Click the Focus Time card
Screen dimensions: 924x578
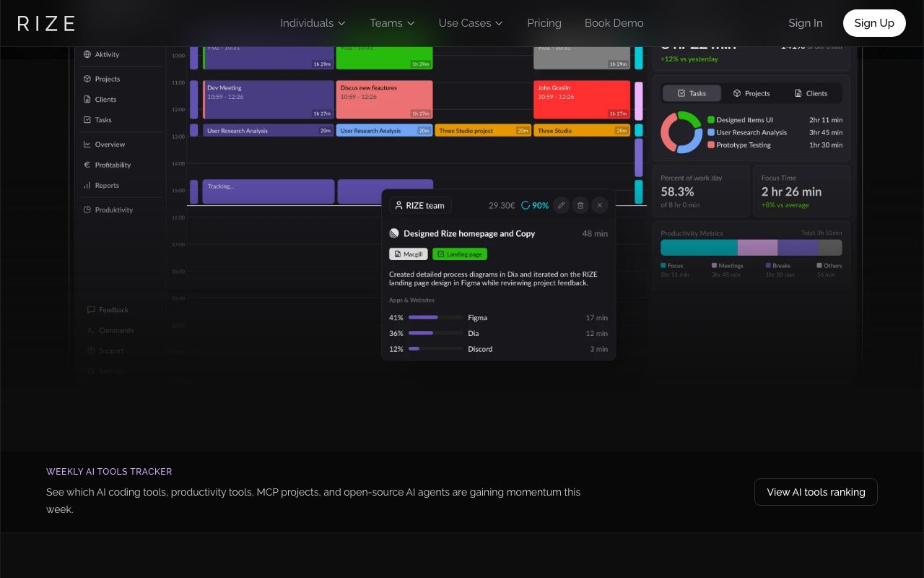802,191
